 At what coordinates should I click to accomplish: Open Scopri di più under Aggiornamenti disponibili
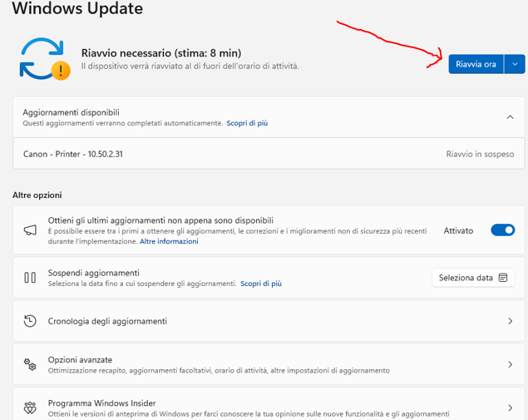point(247,123)
